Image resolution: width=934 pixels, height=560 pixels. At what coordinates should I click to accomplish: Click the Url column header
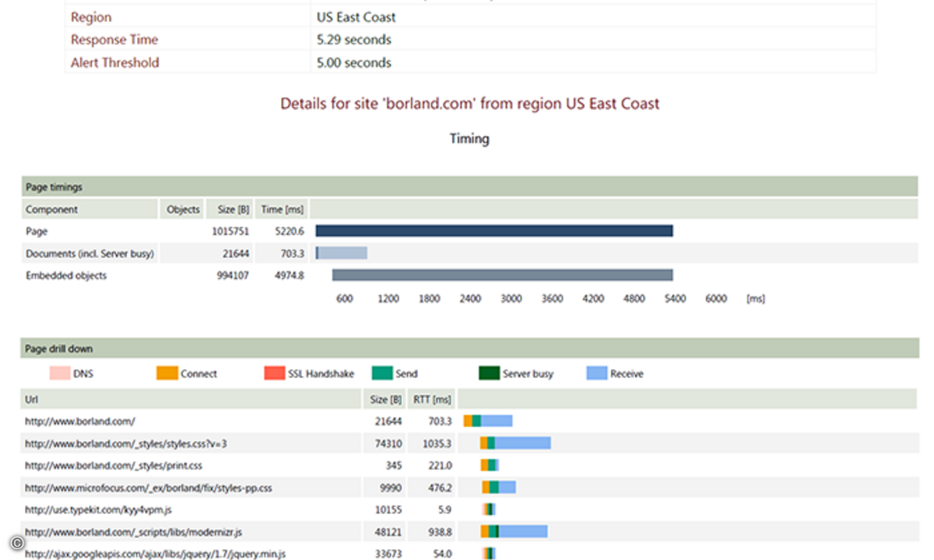(x=191, y=399)
